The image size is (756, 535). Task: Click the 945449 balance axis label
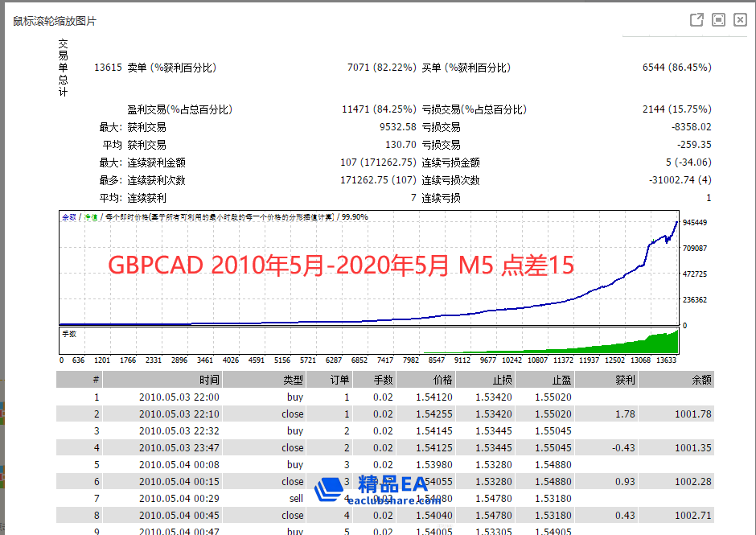point(694,222)
